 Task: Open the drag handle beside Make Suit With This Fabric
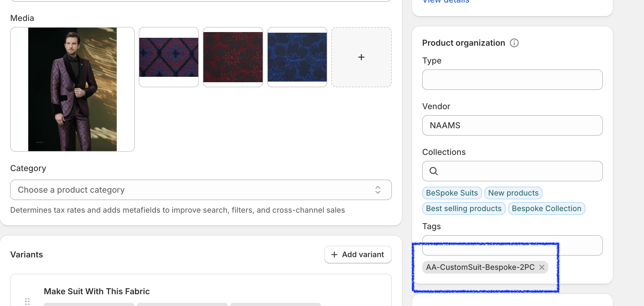27,301
